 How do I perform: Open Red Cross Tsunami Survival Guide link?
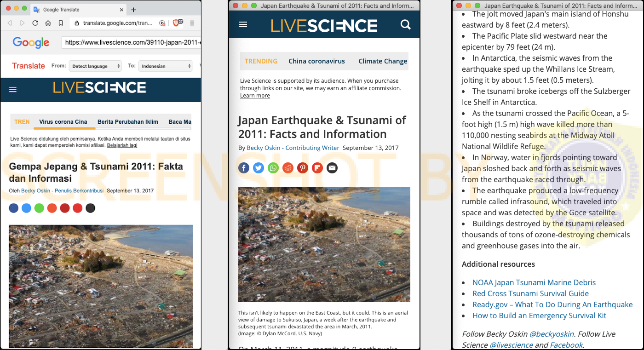pyautogui.click(x=530, y=293)
